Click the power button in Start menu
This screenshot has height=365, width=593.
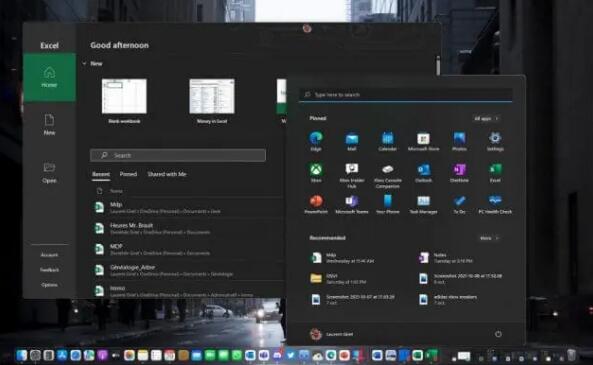498,334
